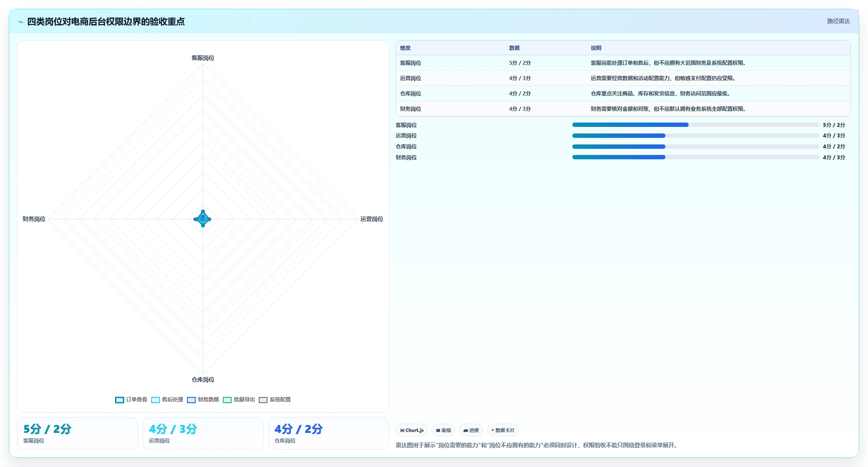Open the 4分 / 2分 仓库岗位 data card
This screenshot has width=868, height=467.
(329, 433)
